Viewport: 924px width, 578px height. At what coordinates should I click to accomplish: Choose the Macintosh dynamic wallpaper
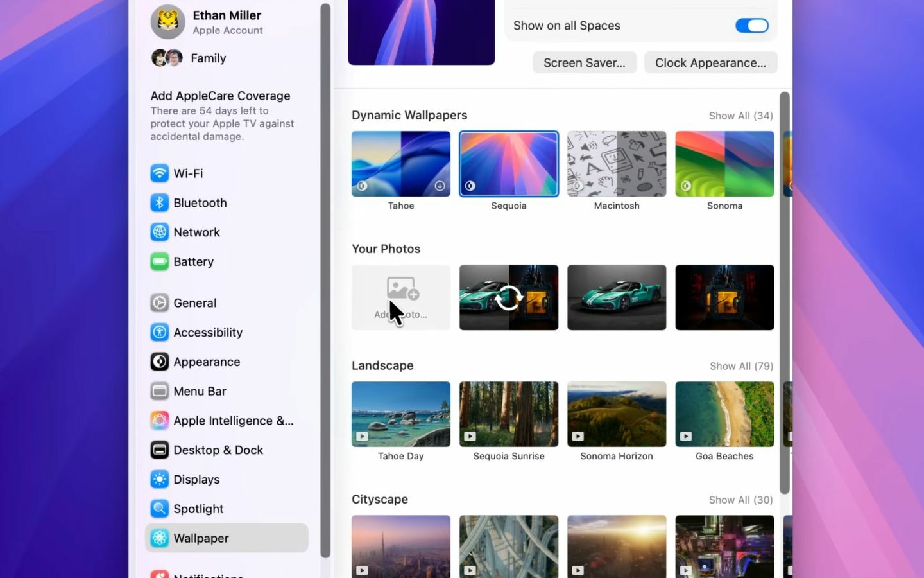click(617, 164)
